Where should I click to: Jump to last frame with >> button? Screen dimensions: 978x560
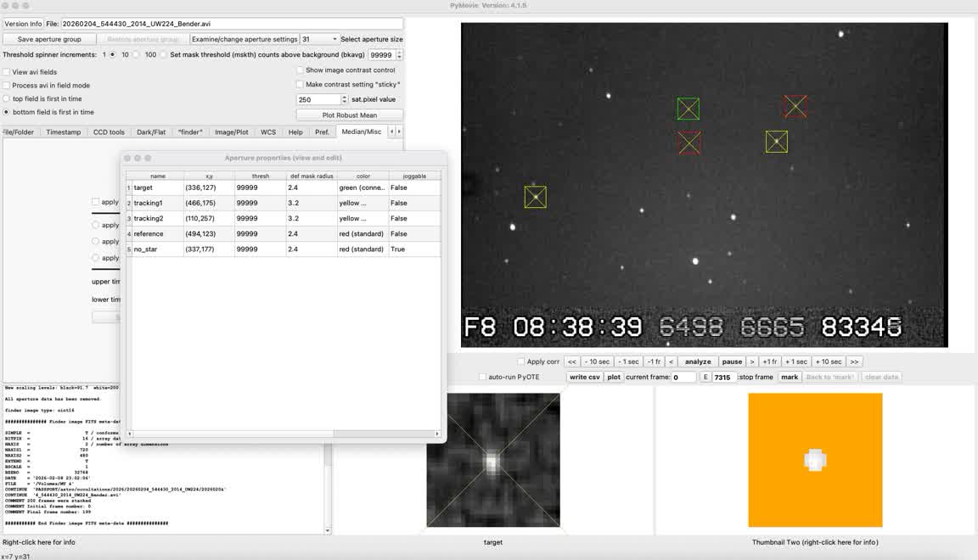[x=854, y=361]
